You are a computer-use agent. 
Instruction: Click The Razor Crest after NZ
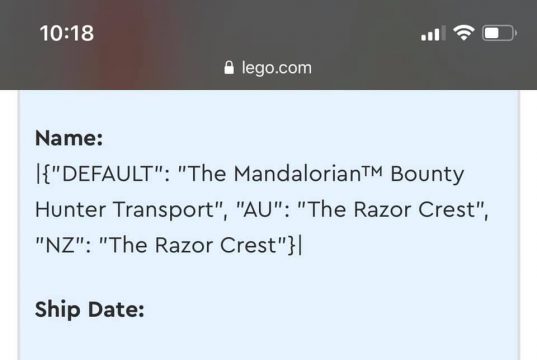192,245
